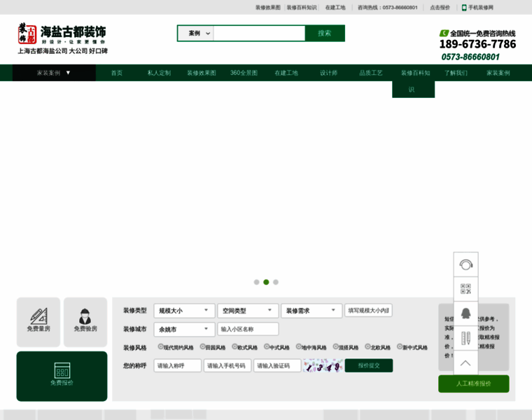Open 装修百科知识 in main navigation bar

coord(414,80)
